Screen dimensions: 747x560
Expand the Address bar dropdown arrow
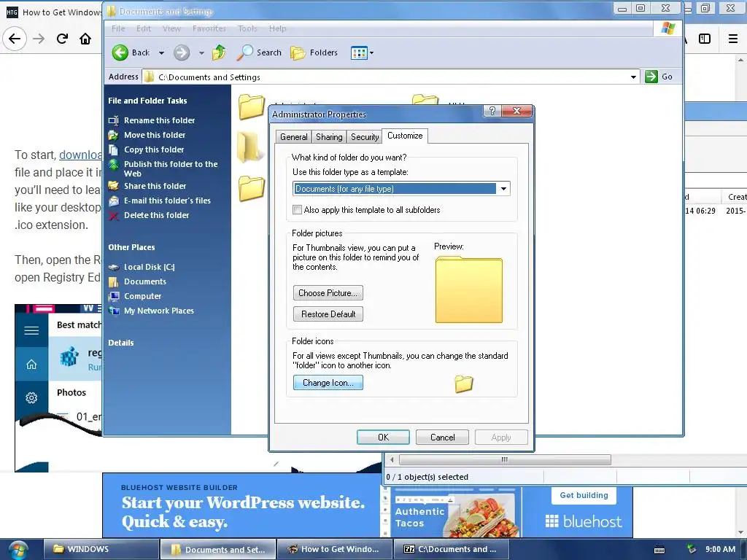[633, 77]
